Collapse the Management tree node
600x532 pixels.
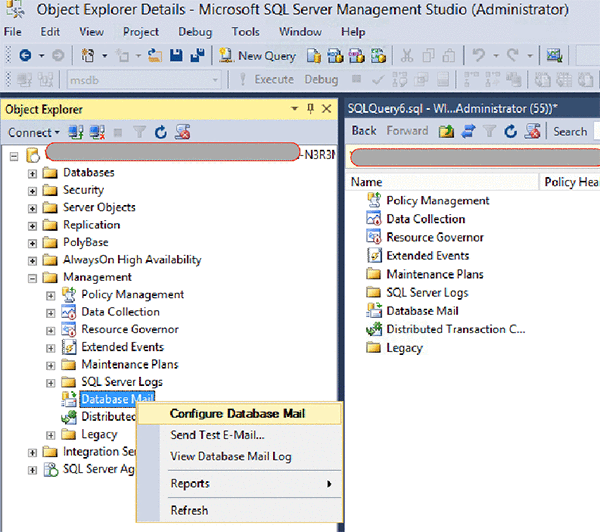click(33, 278)
